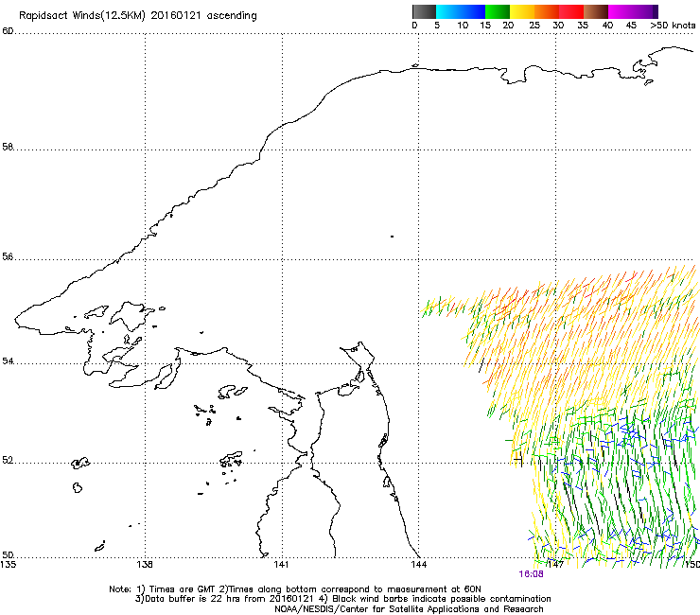Viewport: 700px width, 615px height.
Task: Click the 'NOAA/NESDIS/Center for Satellite Applications' credit
Action: pyautogui.click(x=409, y=609)
